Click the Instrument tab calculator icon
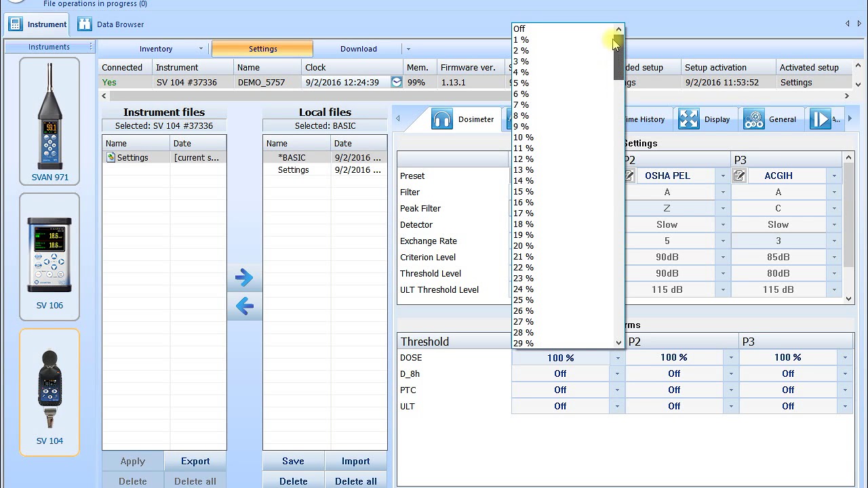Image resolution: width=868 pixels, height=488 pixels. (x=16, y=24)
